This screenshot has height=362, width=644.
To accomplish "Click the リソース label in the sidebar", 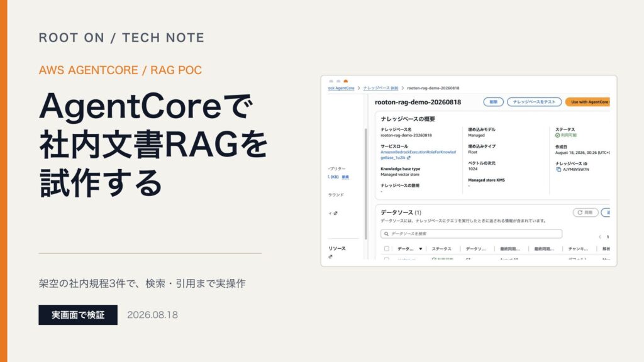I will (337, 249).
